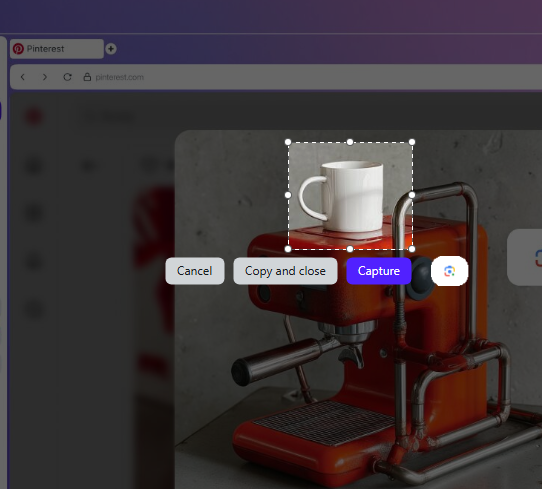Click the top-left selection handle
542x489 pixels.
pyautogui.click(x=288, y=142)
